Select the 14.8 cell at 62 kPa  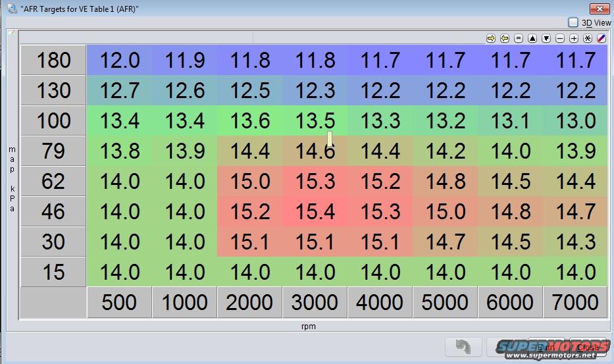point(445,181)
